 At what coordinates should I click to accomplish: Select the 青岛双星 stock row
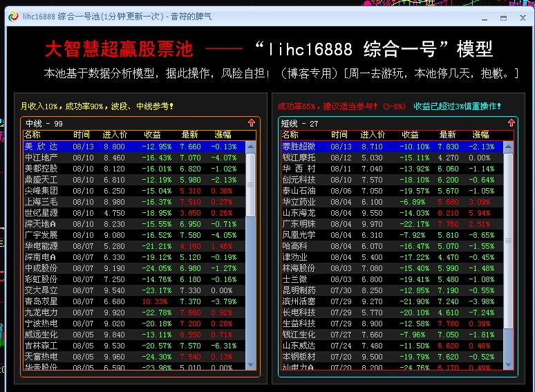134,301
